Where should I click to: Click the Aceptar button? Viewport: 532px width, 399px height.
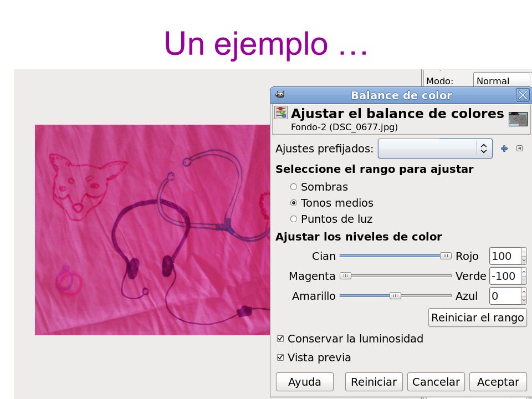[x=498, y=382]
